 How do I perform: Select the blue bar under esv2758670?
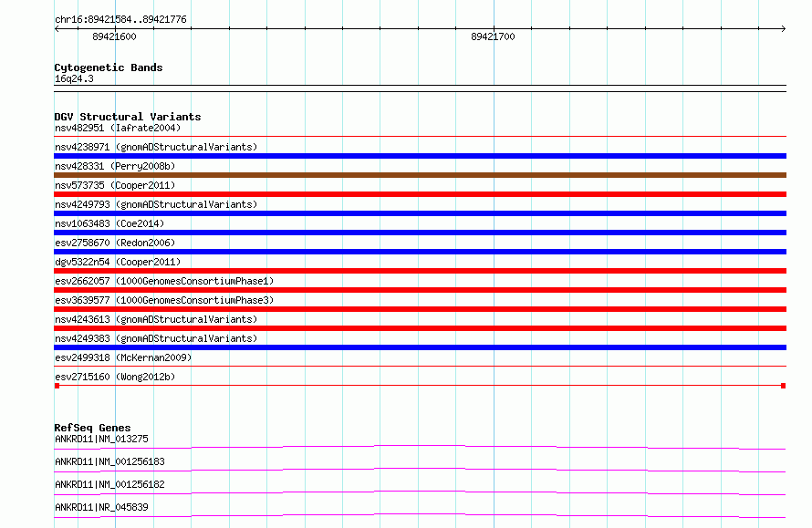point(420,252)
